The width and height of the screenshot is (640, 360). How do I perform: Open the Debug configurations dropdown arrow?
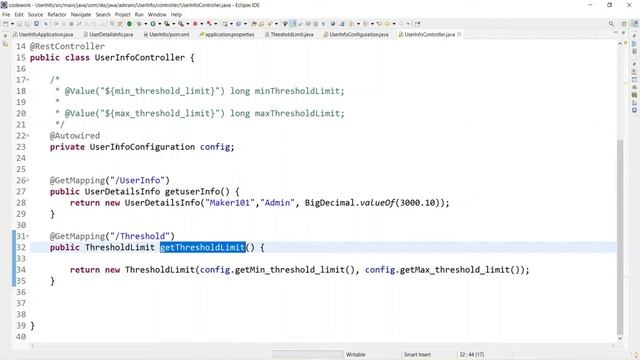coord(146,24)
